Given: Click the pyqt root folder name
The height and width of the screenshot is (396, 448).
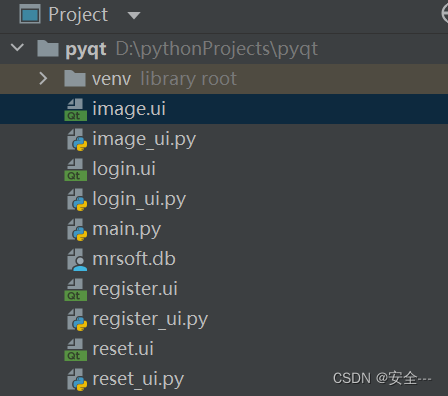Looking at the screenshot, I should pyautogui.click(x=86, y=50).
